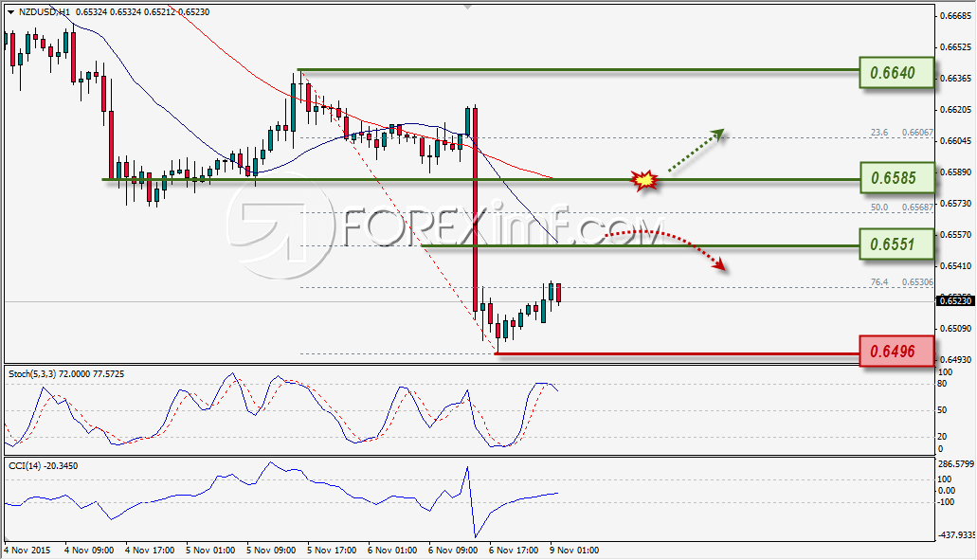Viewport: 977px width, 560px height.
Task: Click the 4 Nov 17:00 time label
Action: pyautogui.click(x=150, y=550)
